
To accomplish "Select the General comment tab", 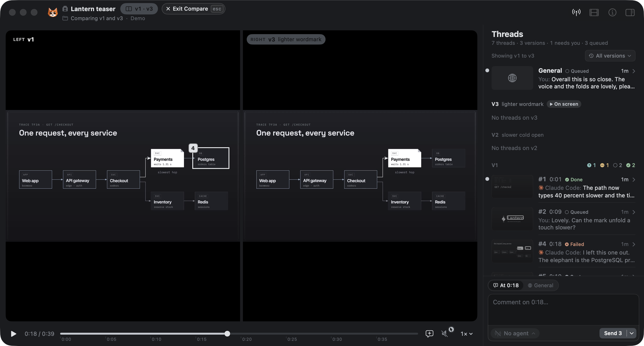I will tap(540, 285).
